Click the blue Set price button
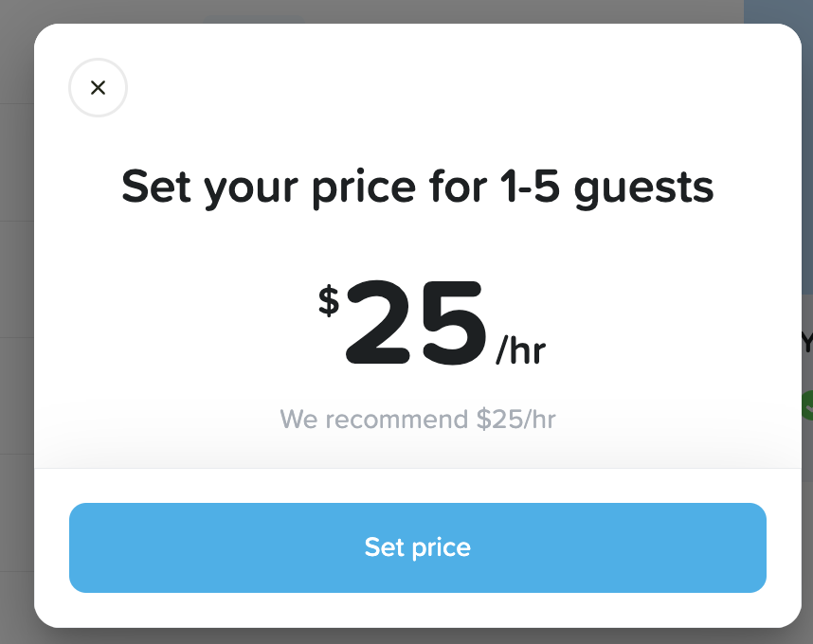Viewport: 813px width, 644px height. pyautogui.click(x=417, y=547)
